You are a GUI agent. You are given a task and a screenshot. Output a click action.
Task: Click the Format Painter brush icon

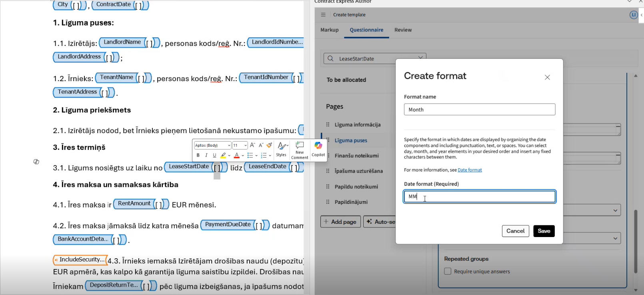click(269, 146)
